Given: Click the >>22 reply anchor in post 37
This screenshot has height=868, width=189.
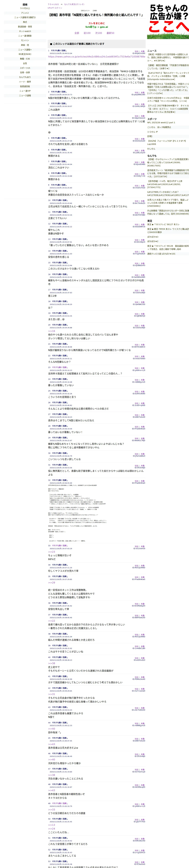Looking at the screenshot, I should click(x=51, y=621).
